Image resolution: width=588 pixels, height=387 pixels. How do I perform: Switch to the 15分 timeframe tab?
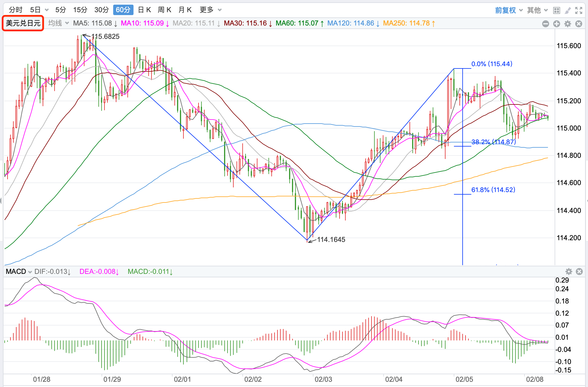(80, 10)
